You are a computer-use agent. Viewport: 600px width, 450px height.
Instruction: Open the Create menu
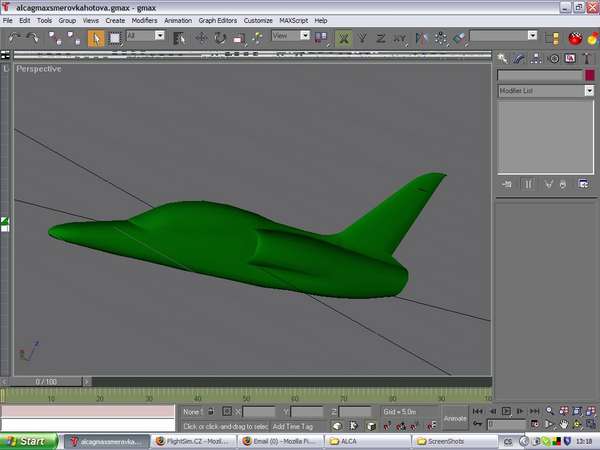click(115, 20)
